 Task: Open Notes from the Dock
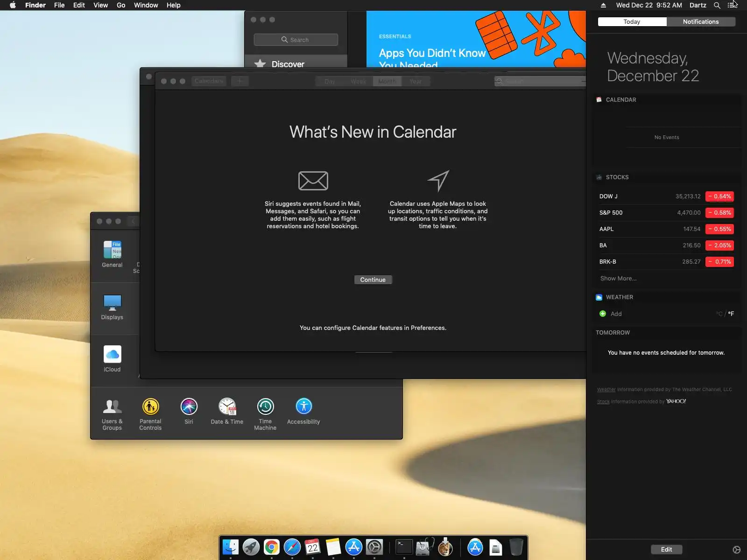pyautogui.click(x=333, y=547)
